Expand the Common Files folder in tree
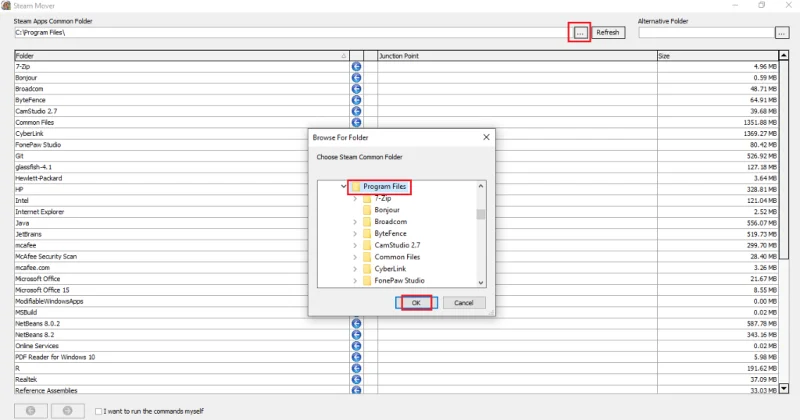Viewport: 800px width, 420px height. 355,257
